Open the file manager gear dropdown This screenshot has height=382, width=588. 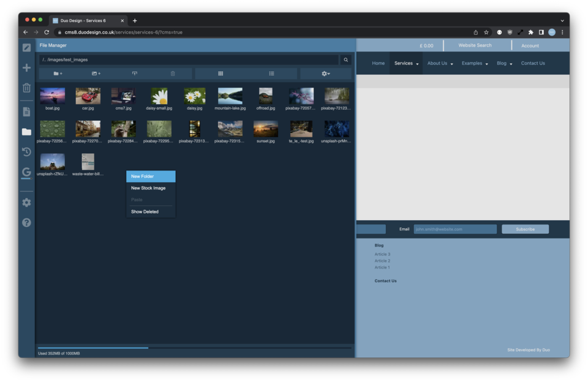[x=325, y=74]
